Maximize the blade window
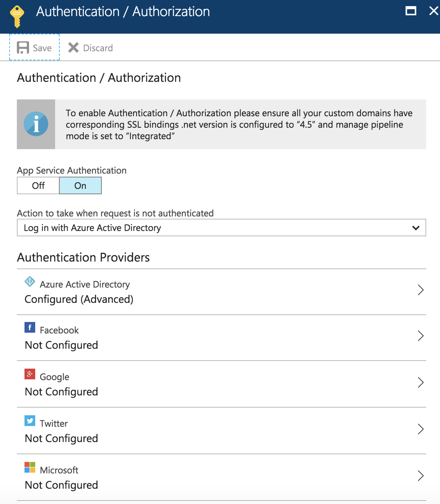 (411, 11)
